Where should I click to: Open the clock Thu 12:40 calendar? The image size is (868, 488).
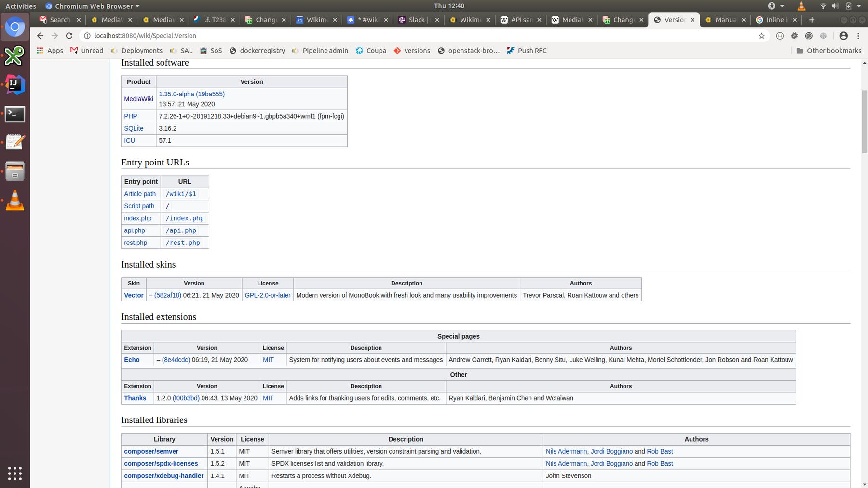[x=449, y=6]
